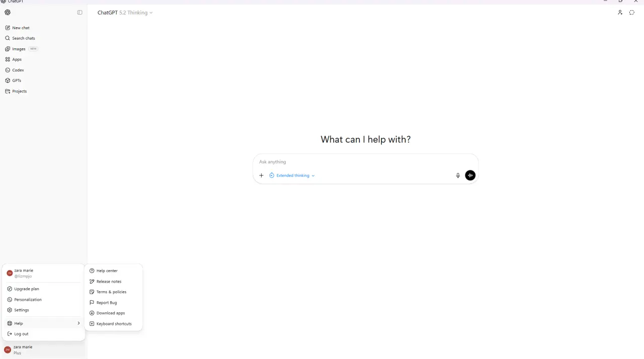Image resolution: width=644 pixels, height=359 pixels.
Task: Expand the Help submenu chevron
Action: point(78,323)
